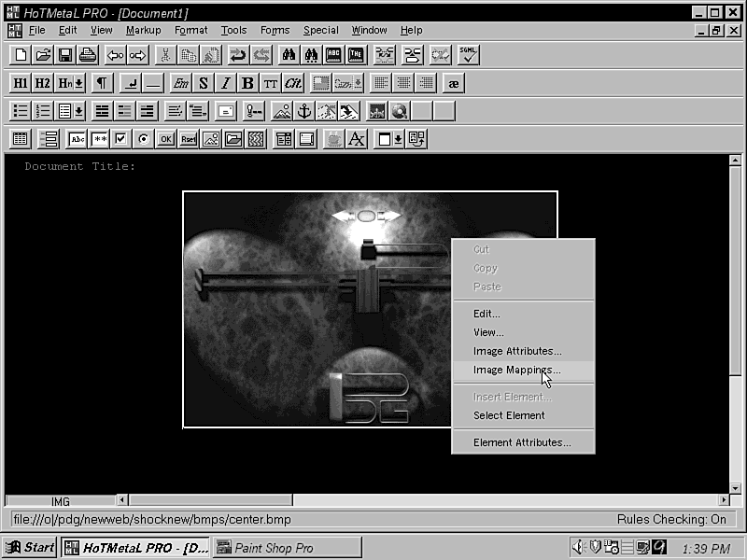Insert an unordered bulleted list icon
Screen dimensions: 747x560
20,111
